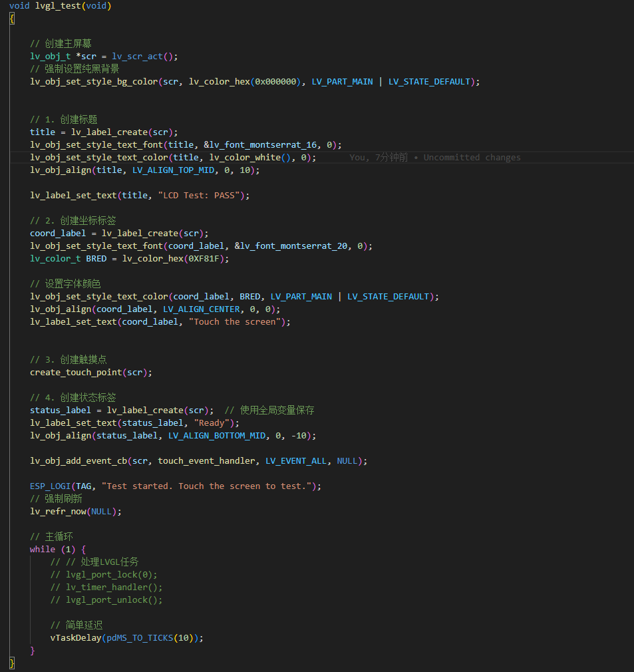Click the pdMS_TO_TICKS macro
Viewport: 634px width, 672px height.
[140, 638]
